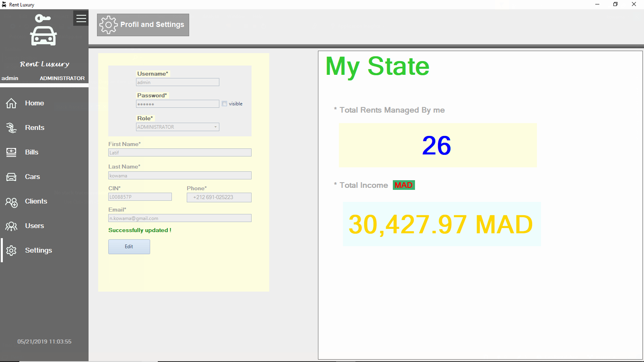Click the Rent Luxury car-and-key logo
This screenshot has width=644, height=362.
point(43,30)
